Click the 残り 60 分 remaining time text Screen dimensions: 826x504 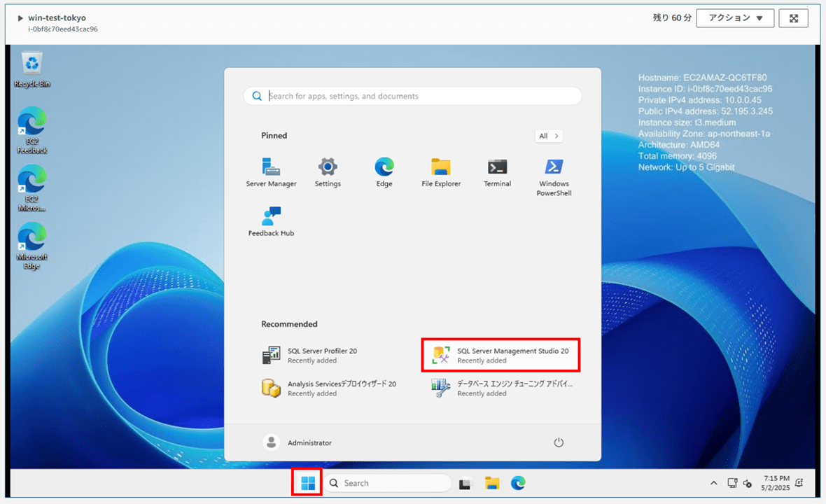672,18
